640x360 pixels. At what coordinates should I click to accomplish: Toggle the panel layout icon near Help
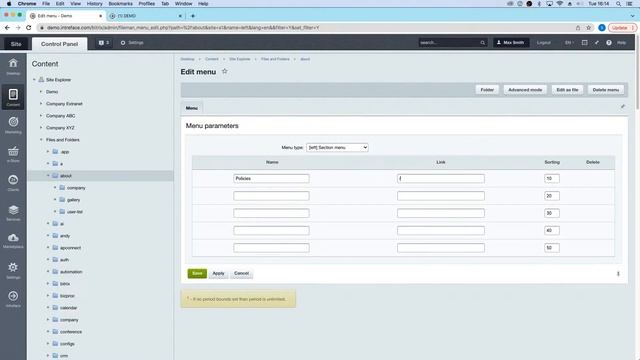[x=584, y=42]
